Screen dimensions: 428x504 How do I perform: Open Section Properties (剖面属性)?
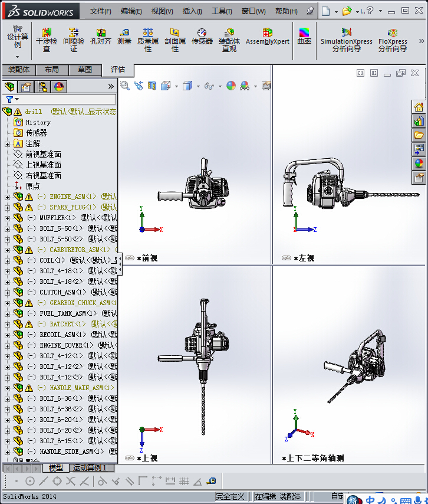[x=175, y=40]
